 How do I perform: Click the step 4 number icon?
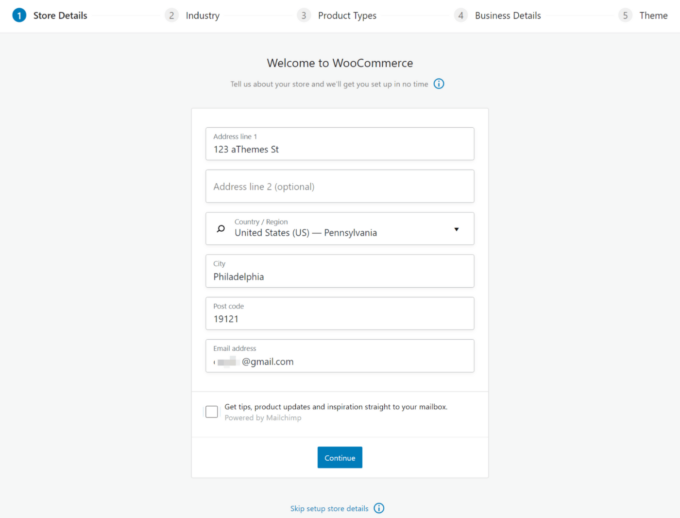click(461, 16)
